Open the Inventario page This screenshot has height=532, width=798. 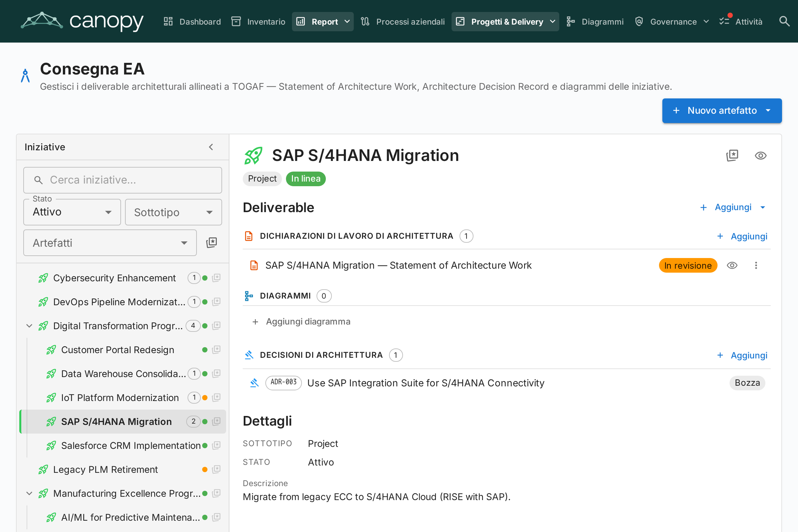tap(258, 21)
